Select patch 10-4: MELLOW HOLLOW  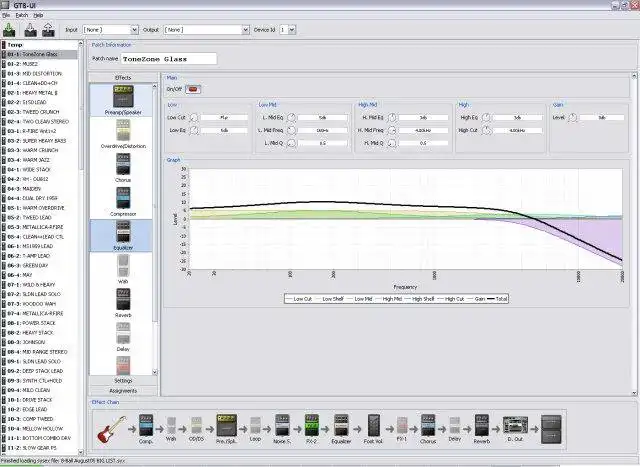tap(39, 429)
